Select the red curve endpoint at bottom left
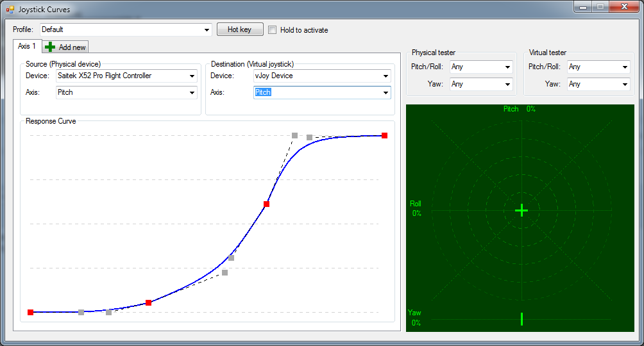Screen dimensions: 644x346 (30, 312)
